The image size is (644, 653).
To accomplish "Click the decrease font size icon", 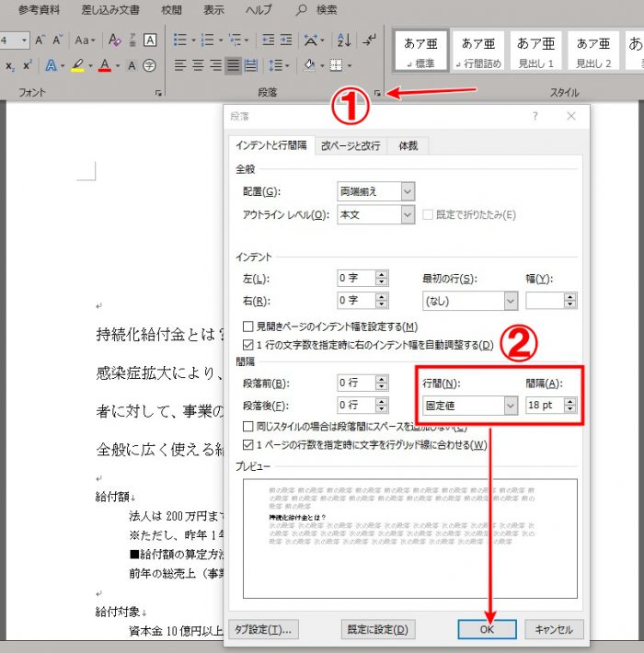I will pos(57,40).
